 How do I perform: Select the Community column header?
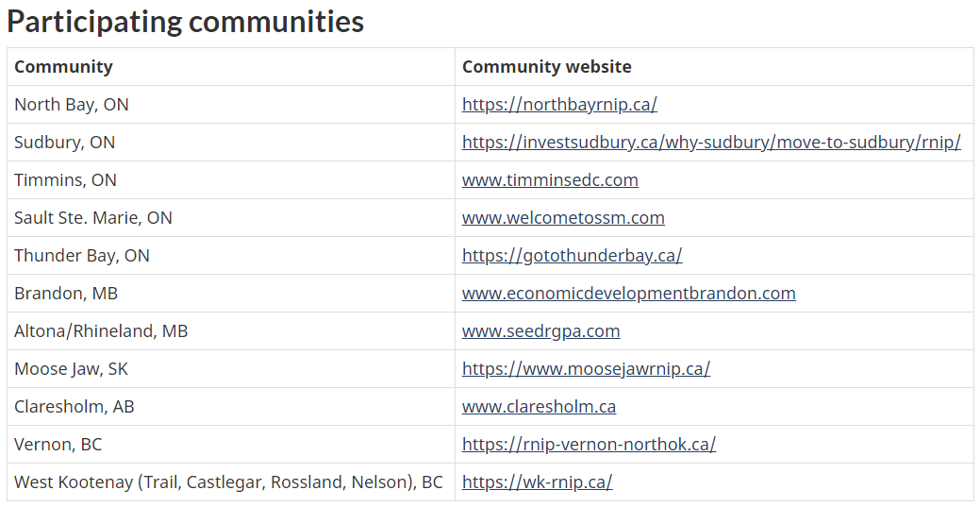tap(63, 67)
